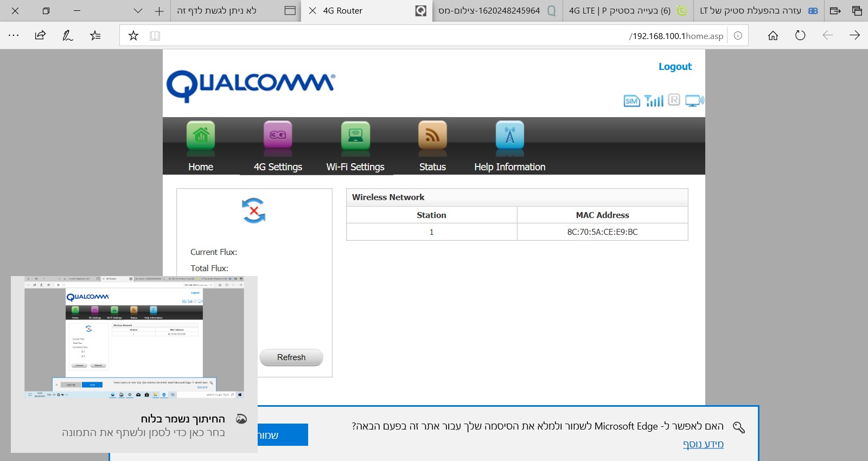Open the Edge Settings and more menu

[14, 35]
